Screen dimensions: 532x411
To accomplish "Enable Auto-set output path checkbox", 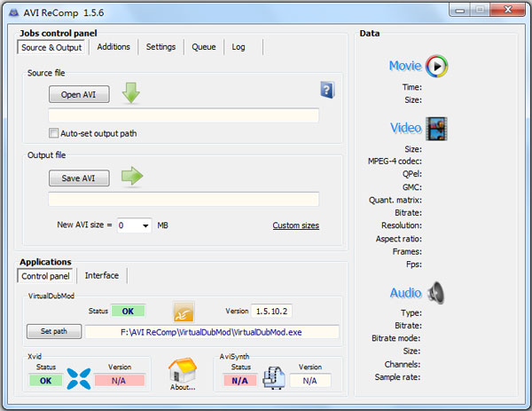I will click(54, 133).
